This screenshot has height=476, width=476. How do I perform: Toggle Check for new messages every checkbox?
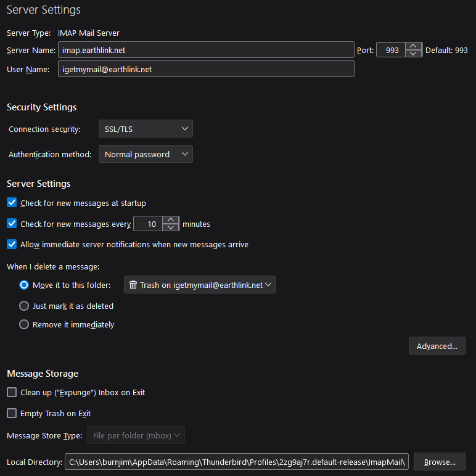(x=12, y=223)
